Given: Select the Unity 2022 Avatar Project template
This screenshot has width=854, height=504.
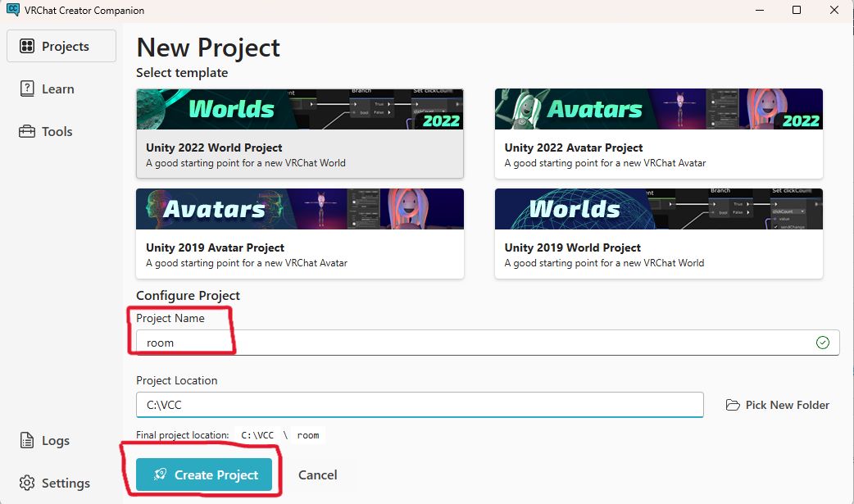Looking at the screenshot, I should tap(658, 134).
